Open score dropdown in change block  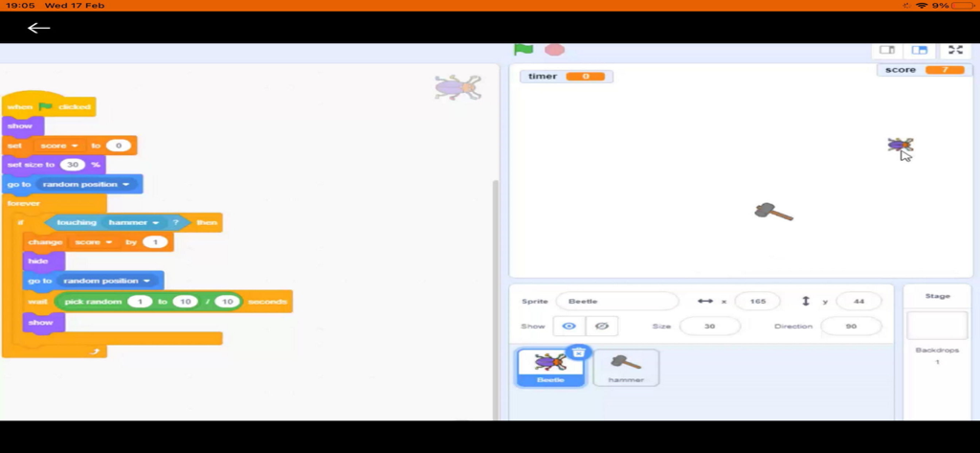[93, 241]
